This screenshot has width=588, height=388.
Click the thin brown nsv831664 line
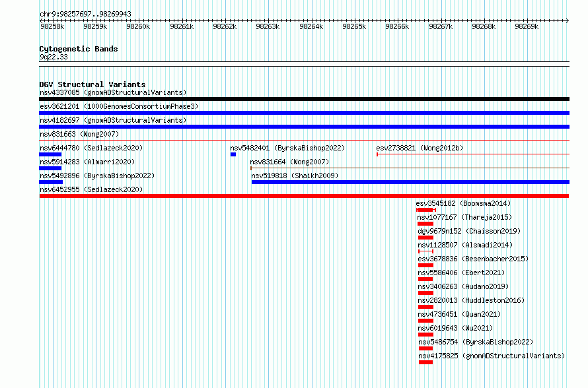coord(410,168)
